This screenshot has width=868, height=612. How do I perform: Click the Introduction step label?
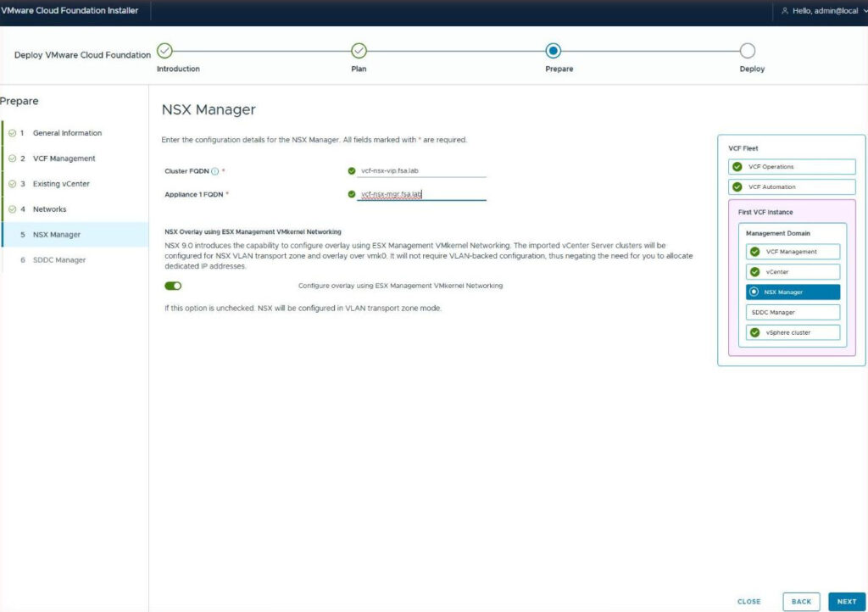tap(178, 70)
